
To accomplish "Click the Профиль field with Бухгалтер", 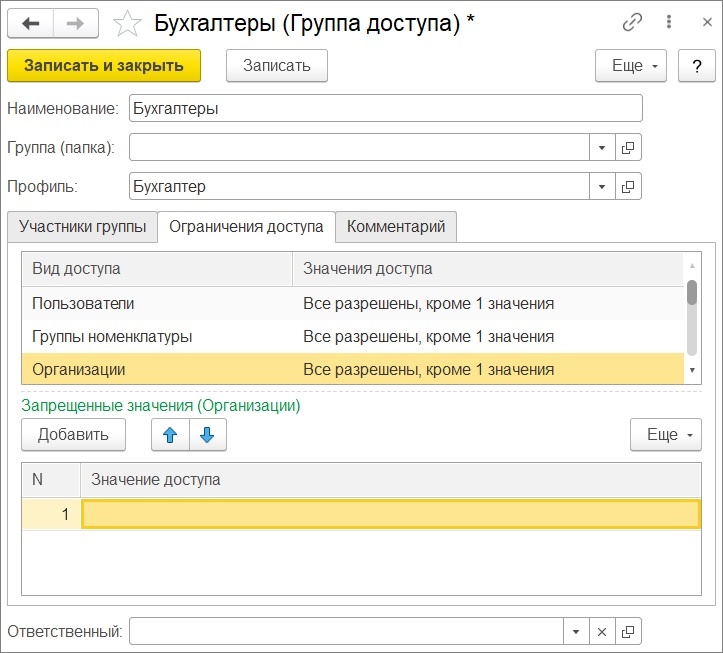I will click(359, 186).
